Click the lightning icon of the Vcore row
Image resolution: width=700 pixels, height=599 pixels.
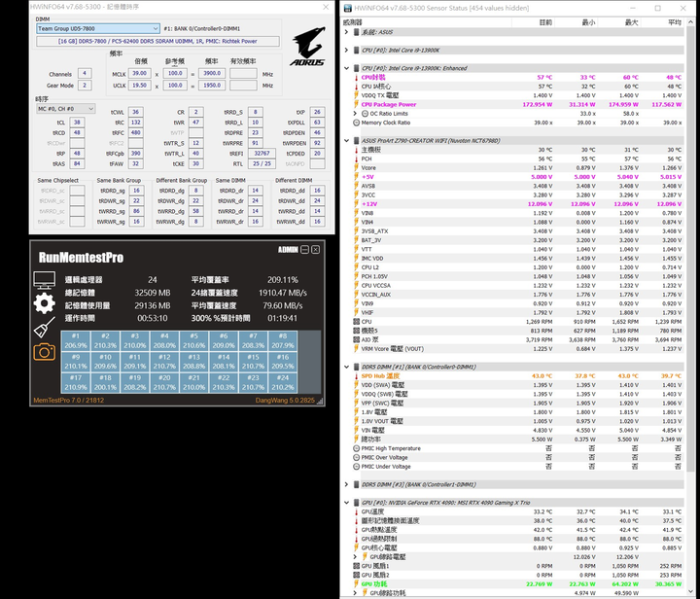click(x=356, y=168)
